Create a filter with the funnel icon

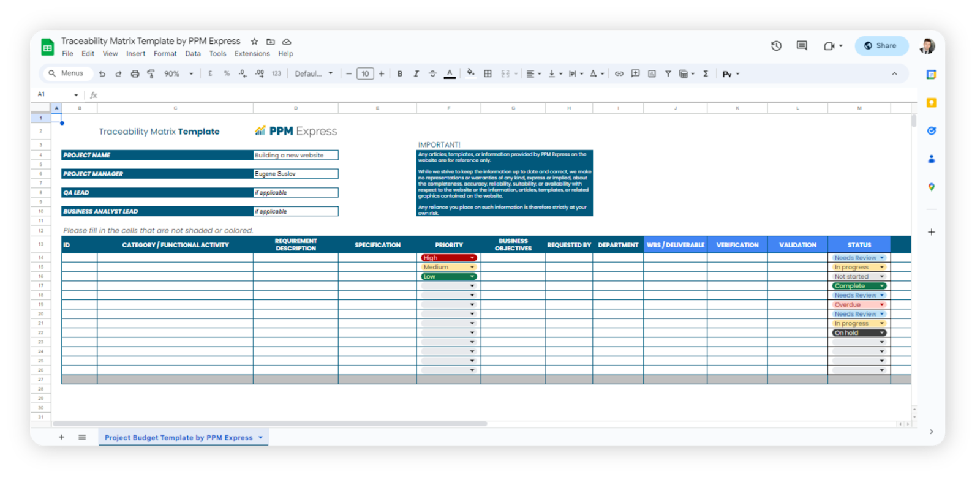pos(668,73)
